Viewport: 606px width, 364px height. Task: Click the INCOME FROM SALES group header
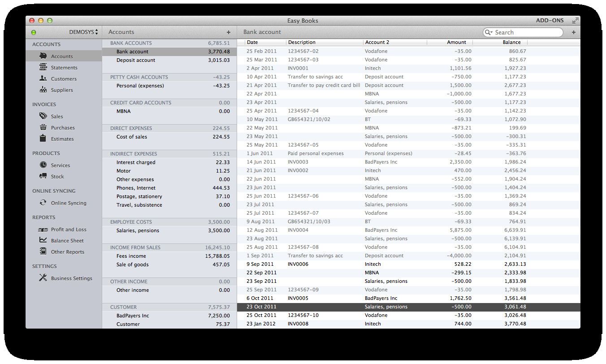(x=169, y=247)
